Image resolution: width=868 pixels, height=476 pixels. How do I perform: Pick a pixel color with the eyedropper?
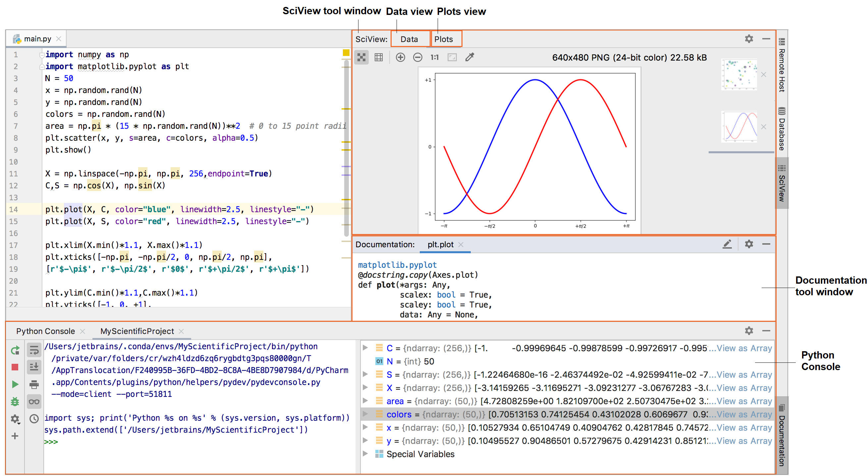point(470,57)
